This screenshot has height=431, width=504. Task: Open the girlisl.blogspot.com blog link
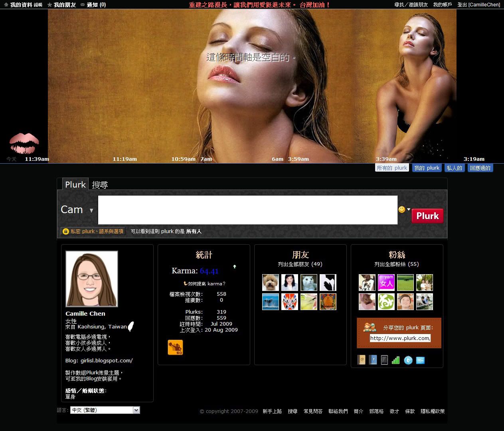(x=107, y=361)
